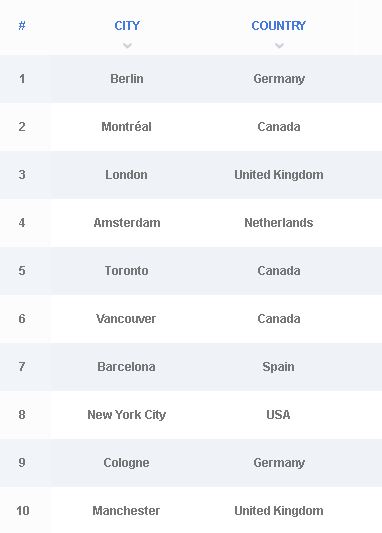Click the USA country cell
Image resolution: width=382 pixels, height=533 pixels.
point(278,415)
